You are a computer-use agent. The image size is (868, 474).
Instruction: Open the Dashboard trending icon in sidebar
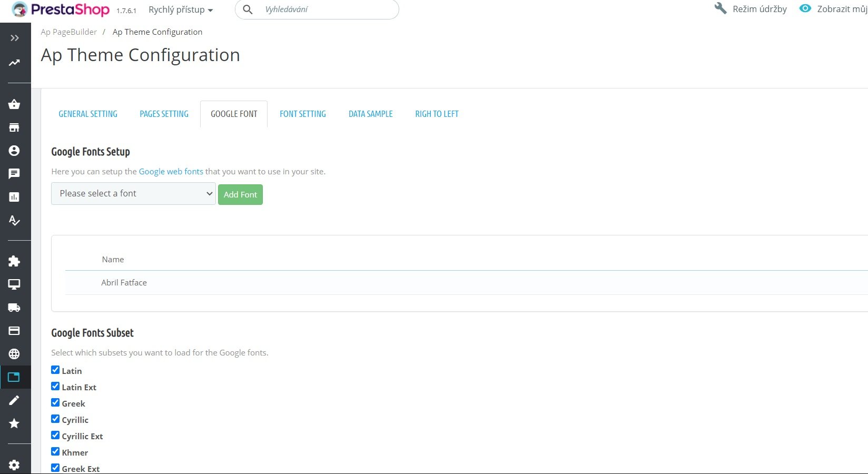[x=14, y=63]
